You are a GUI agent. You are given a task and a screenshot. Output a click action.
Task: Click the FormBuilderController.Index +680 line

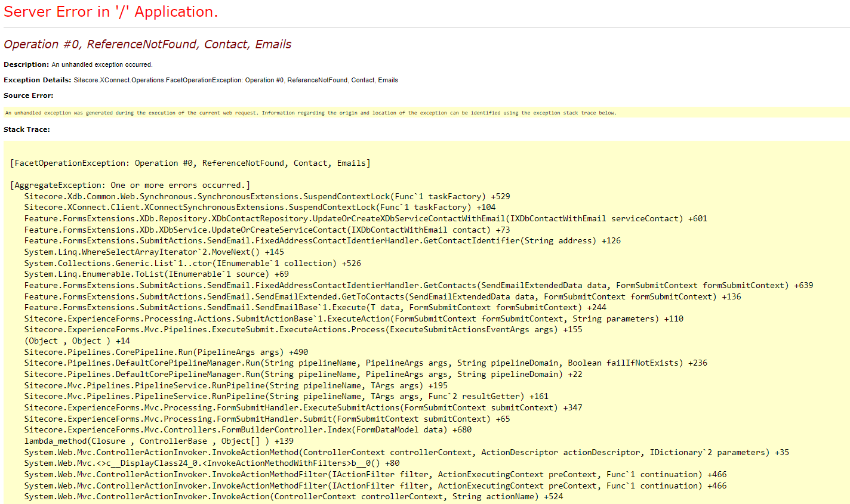(x=248, y=429)
